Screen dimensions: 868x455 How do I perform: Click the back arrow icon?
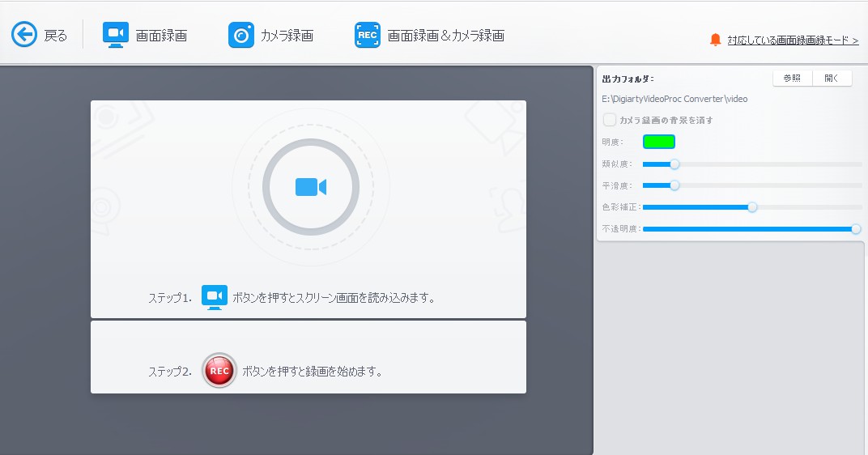tap(24, 35)
